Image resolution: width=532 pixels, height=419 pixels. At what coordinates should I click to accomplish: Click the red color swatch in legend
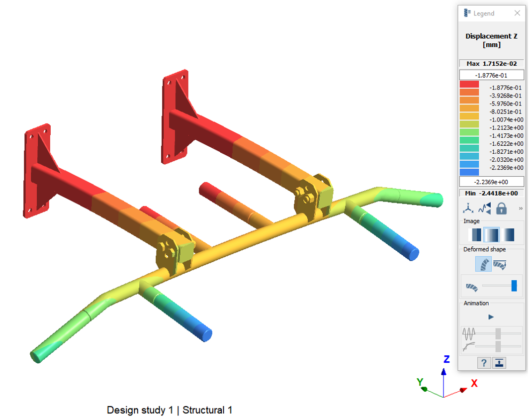pyautogui.click(x=469, y=85)
